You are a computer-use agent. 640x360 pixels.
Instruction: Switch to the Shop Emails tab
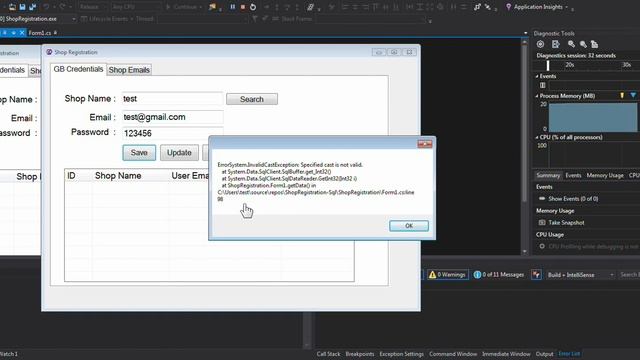click(129, 70)
